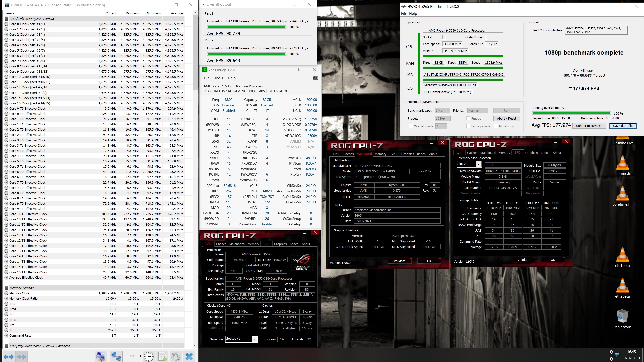Image resolution: width=644 pixels, height=362 pixels.
Task: Switch to Memory tab in Mainboard CPU-Z
Action: tap(380, 154)
